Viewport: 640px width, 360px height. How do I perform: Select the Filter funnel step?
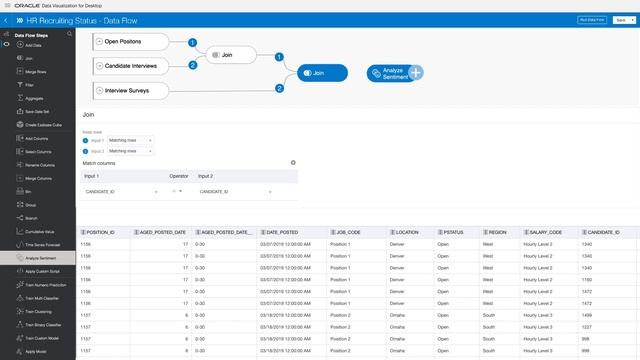click(25, 85)
